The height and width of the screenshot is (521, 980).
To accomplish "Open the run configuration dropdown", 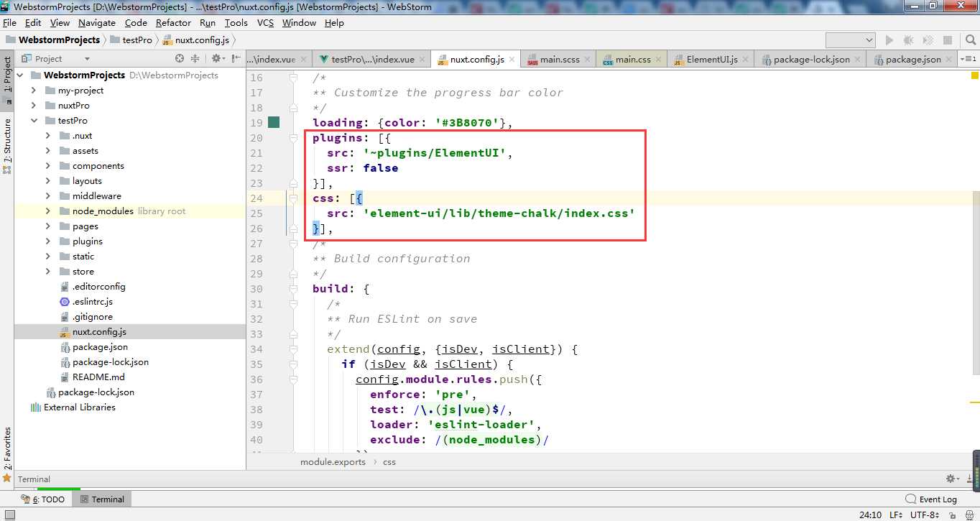I will pos(851,40).
